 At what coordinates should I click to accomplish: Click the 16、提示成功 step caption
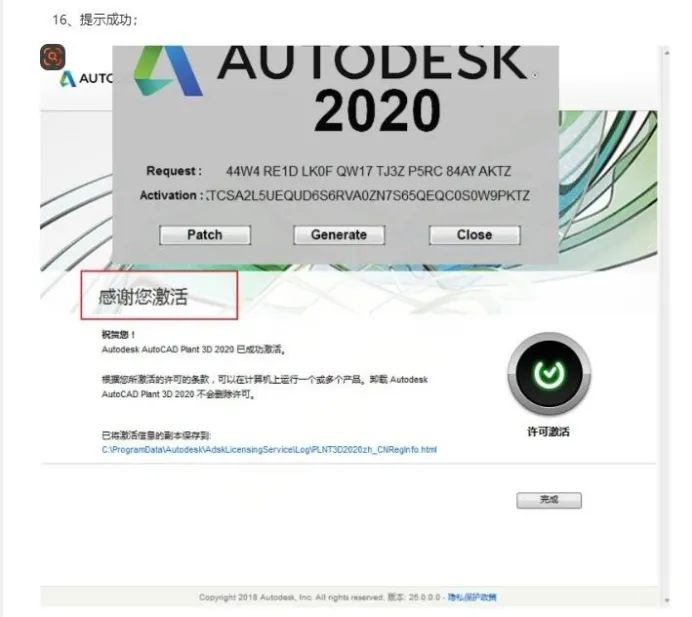[95, 20]
